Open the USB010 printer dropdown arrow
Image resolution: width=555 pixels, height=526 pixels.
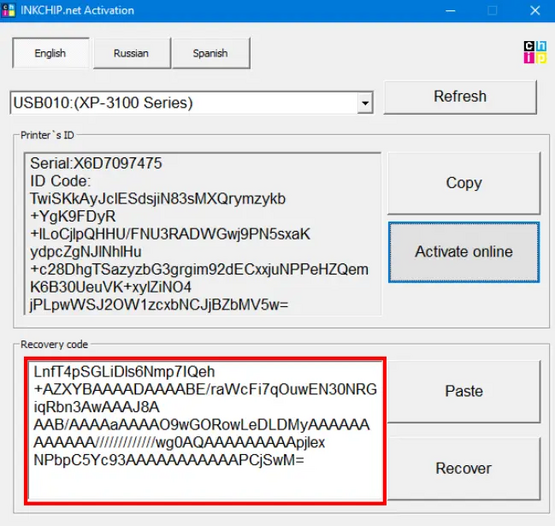(x=365, y=103)
